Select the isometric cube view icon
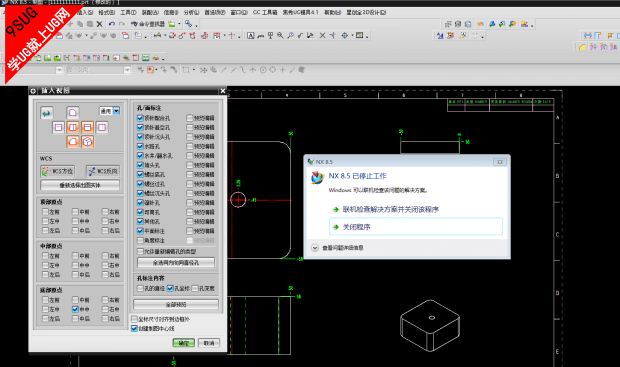This screenshot has width=620, height=367. (x=87, y=142)
